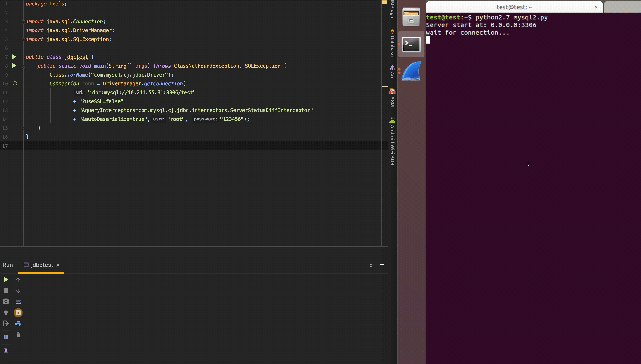
Task: Print the Run console output
Action: (x=18, y=324)
